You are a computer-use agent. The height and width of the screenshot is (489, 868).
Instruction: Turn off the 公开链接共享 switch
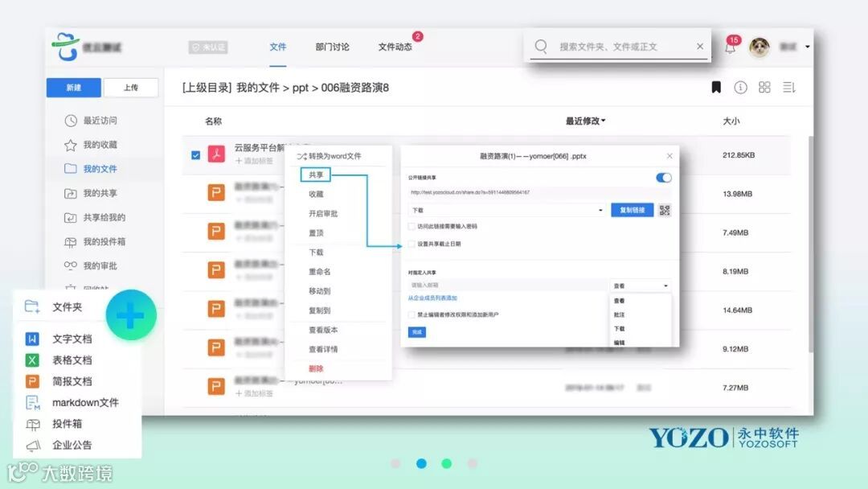[664, 178]
